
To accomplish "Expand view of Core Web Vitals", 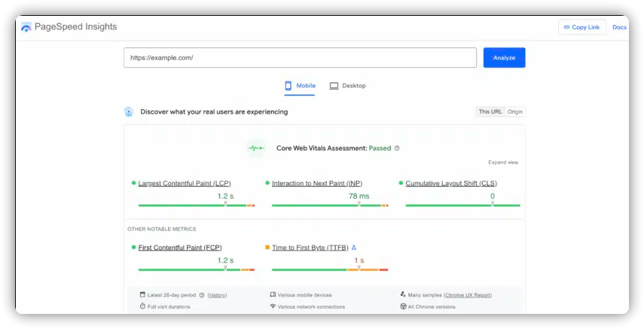I will (503, 163).
